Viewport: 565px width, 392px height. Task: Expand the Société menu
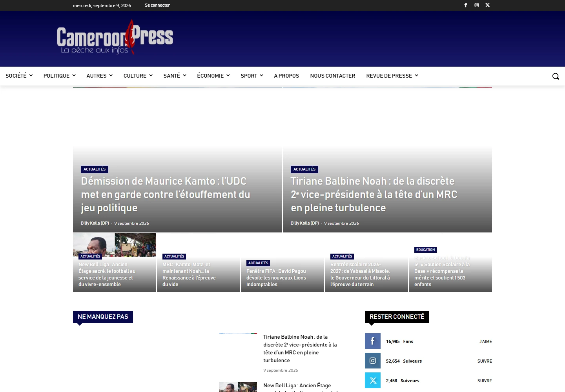pos(19,76)
